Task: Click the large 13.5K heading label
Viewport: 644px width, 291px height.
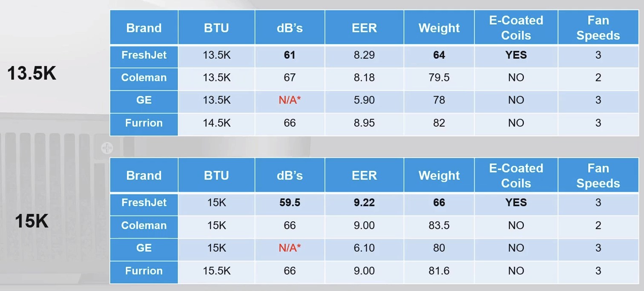Action: click(32, 74)
